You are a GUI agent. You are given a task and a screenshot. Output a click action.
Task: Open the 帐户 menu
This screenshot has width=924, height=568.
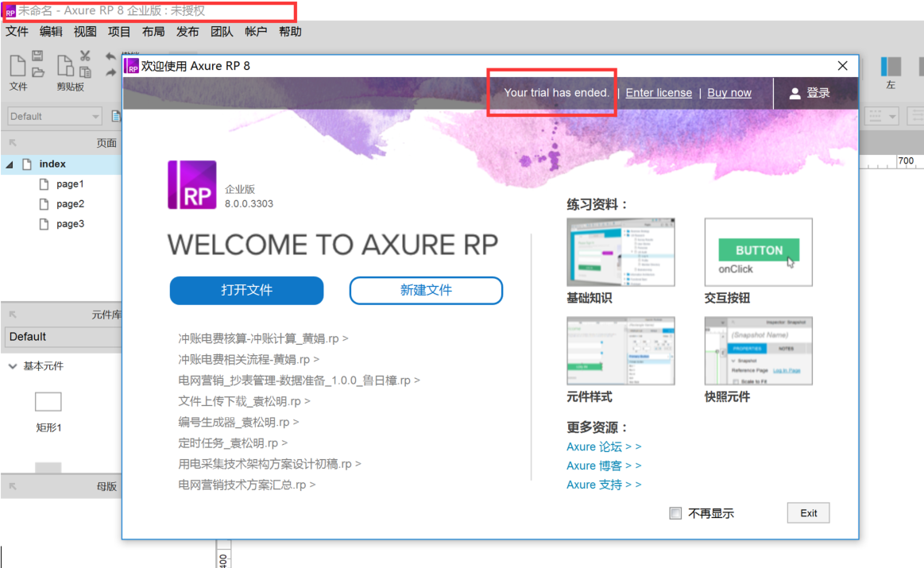(x=256, y=31)
